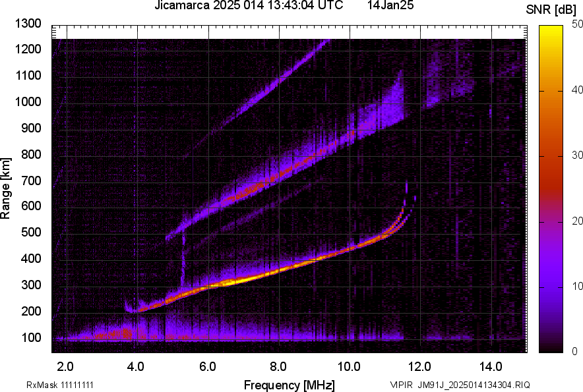This screenshot has height=392, width=583.
Task: Click the date label '14Jan25'
Action: [x=390, y=5]
